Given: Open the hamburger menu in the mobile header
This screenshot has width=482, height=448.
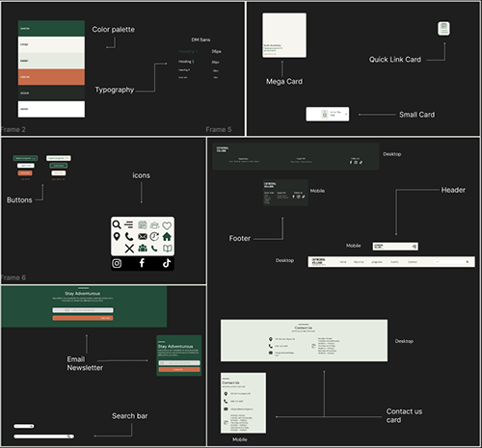Looking at the screenshot, I should pyautogui.click(x=415, y=247).
